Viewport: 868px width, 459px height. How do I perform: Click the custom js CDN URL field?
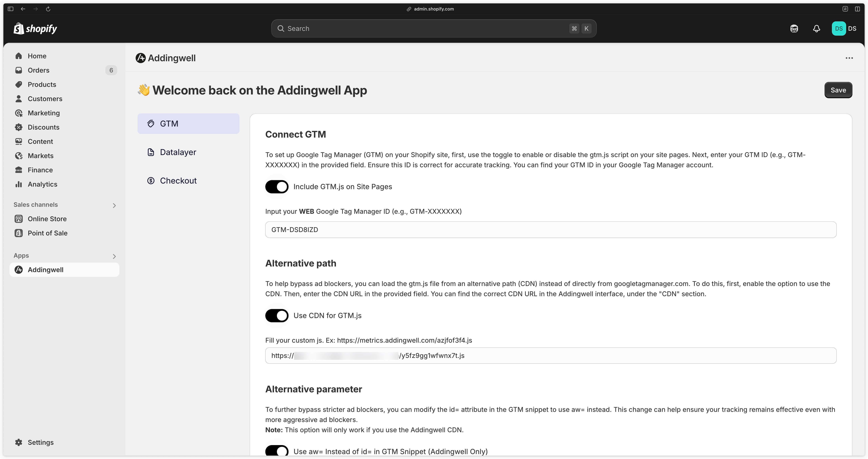551,356
